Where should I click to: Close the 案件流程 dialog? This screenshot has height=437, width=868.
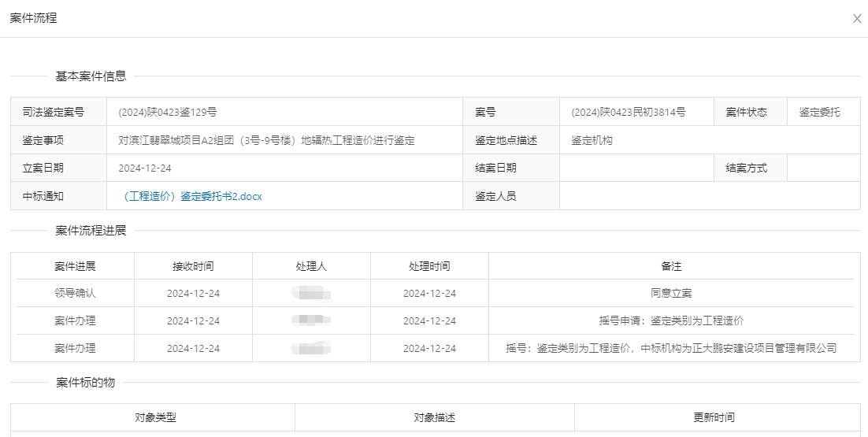857,19
